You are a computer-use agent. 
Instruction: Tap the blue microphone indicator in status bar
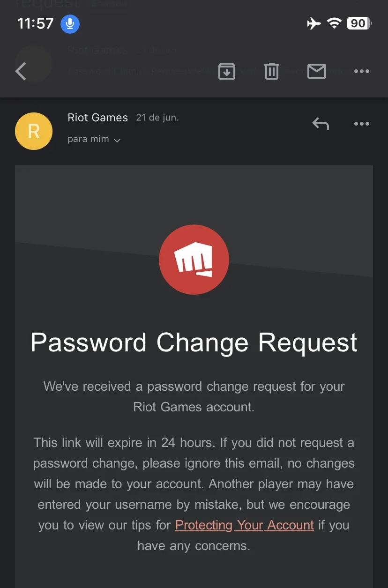70,23
